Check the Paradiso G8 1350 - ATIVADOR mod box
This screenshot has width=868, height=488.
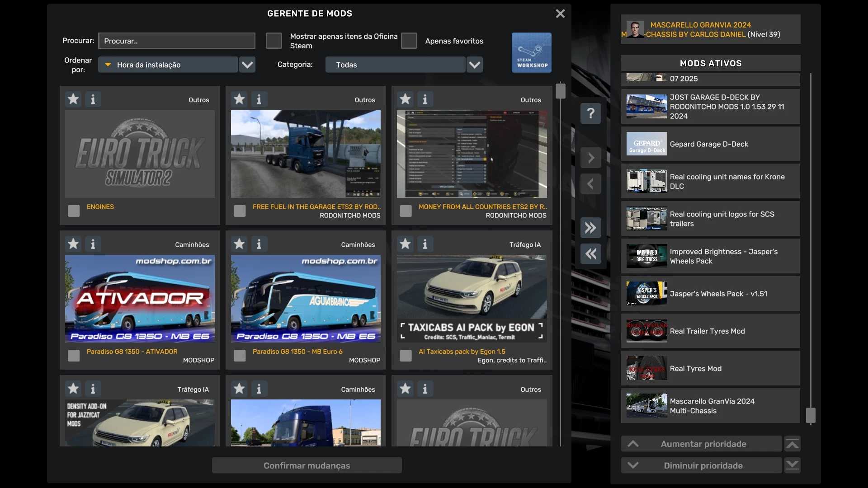74,356
